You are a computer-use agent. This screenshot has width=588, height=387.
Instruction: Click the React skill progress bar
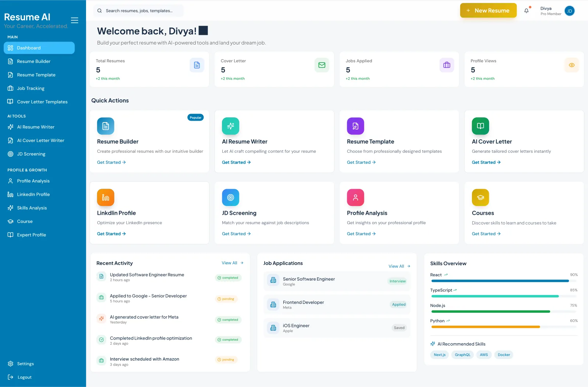point(504,281)
